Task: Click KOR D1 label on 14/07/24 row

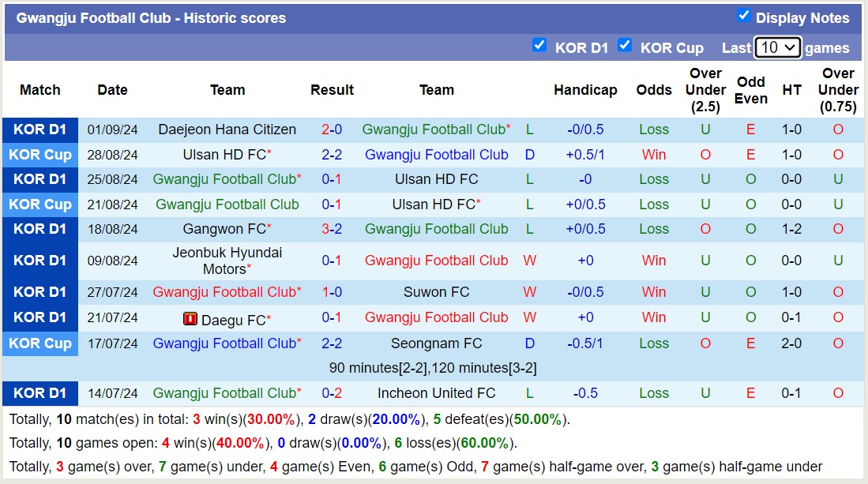Action: (x=40, y=393)
